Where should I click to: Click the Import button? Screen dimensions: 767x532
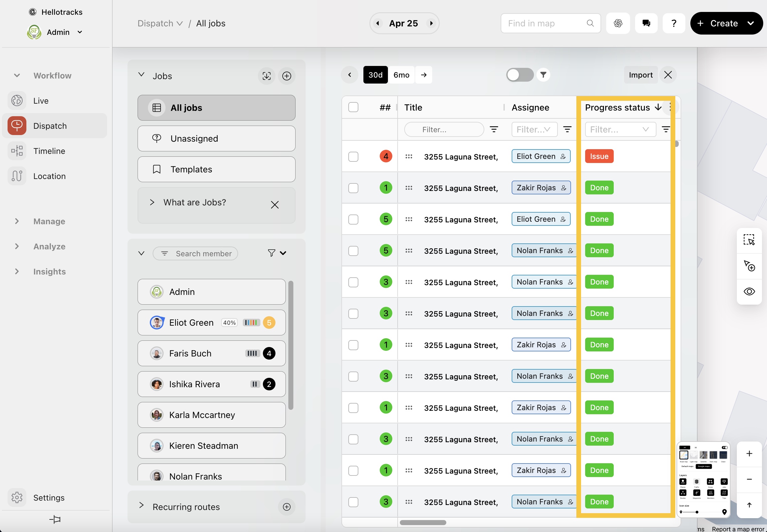(x=640, y=75)
